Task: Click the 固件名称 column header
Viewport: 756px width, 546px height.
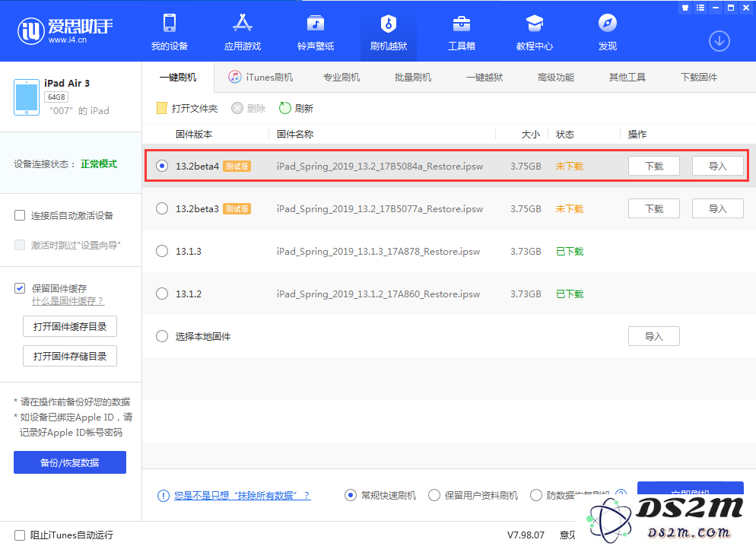Action: tap(295, 135)
